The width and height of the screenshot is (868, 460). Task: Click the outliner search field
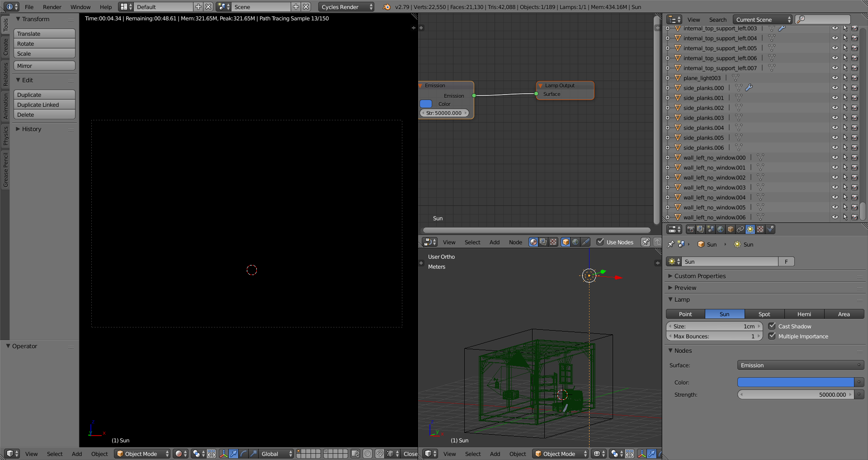coord(823,19)
